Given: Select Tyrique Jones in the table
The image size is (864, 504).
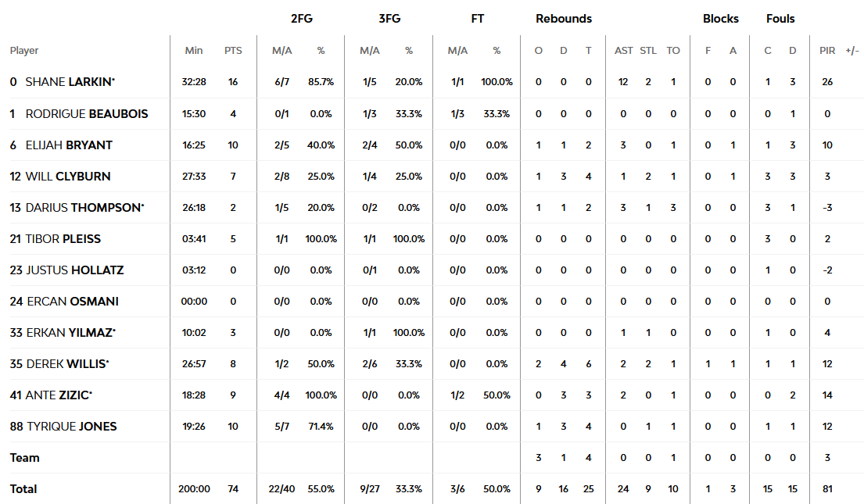Looking at the screenshot, I should point(71,426).
